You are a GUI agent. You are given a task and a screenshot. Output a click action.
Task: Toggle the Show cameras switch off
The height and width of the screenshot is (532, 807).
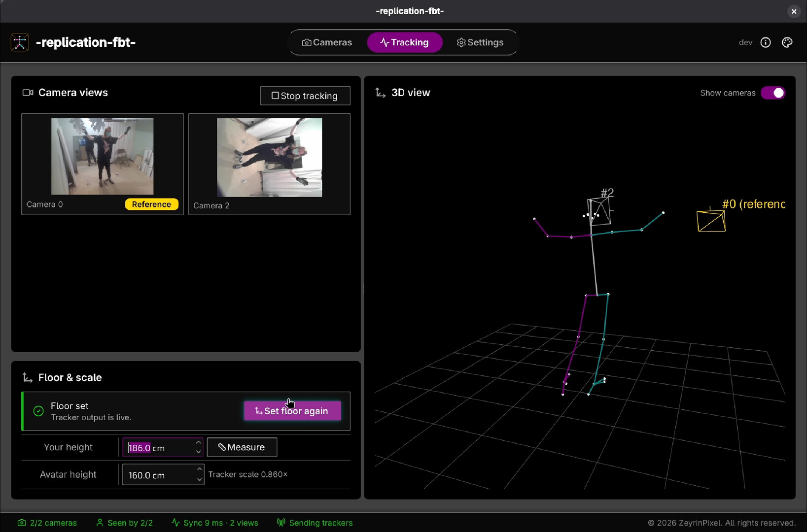pos(773,93)
